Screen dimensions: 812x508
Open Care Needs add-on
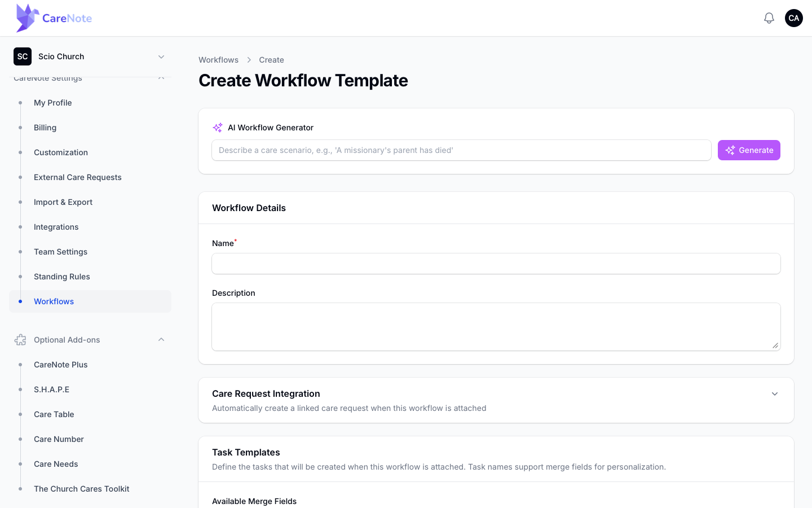pos(90,464)
